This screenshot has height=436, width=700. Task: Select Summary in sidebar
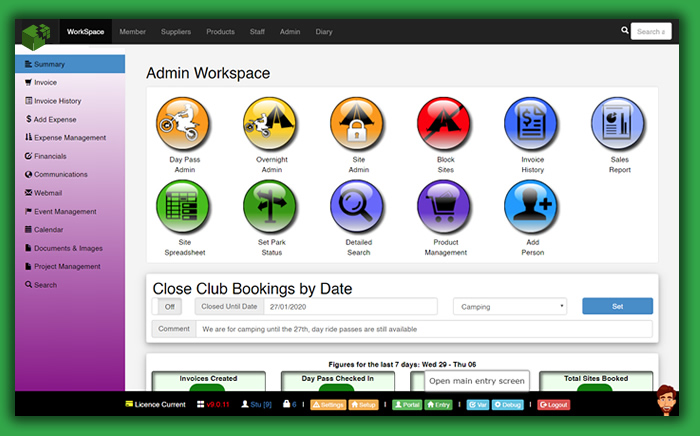click(x=70, y=64)
